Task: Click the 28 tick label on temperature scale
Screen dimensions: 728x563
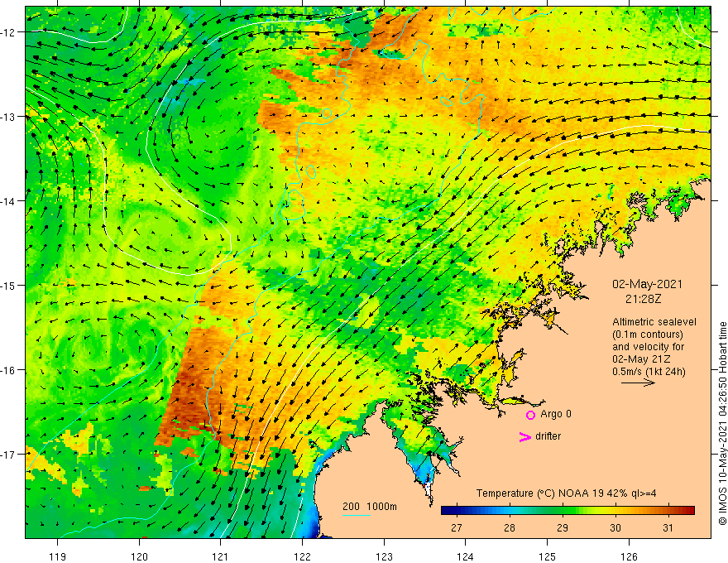Action: click(x=510, y=527)
